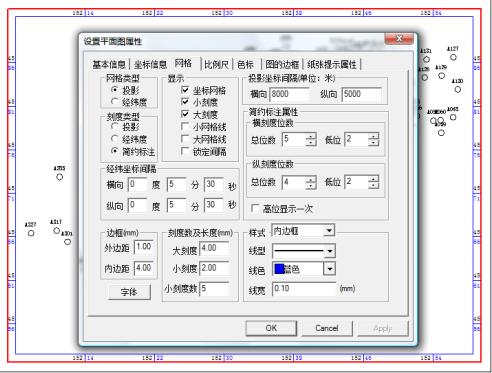
Task: Click the 线宽 input field
Action: pos(304,289)
